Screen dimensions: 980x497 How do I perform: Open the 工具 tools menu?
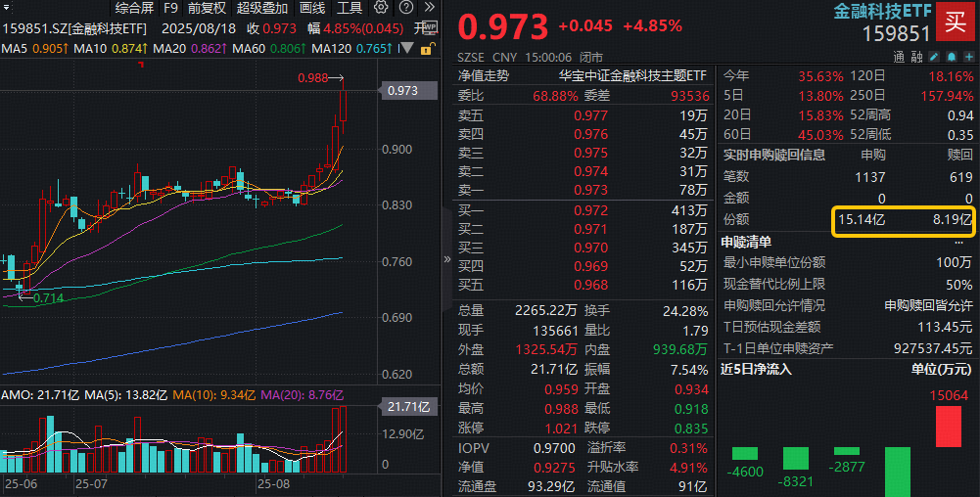click(350, 8)
